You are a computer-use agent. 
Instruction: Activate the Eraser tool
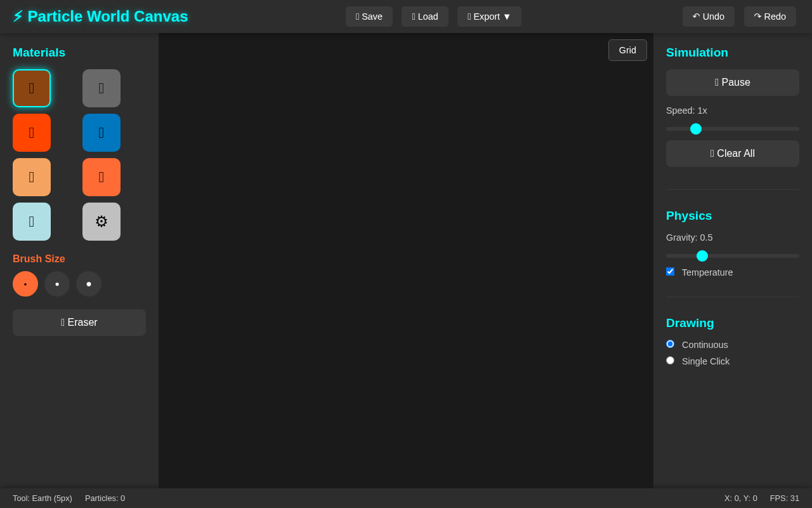[x=79, y=323]
